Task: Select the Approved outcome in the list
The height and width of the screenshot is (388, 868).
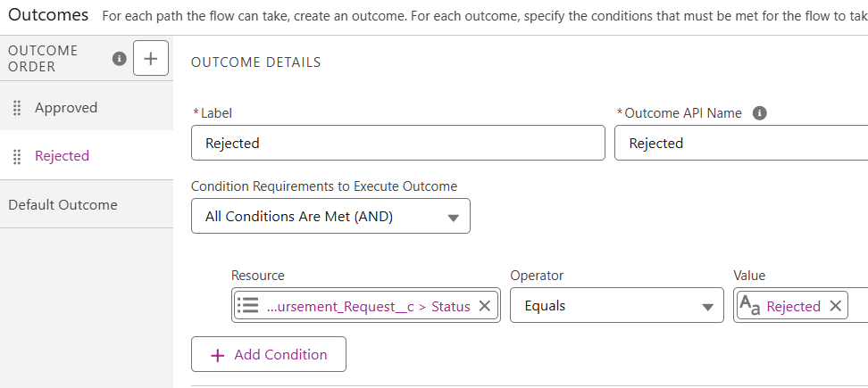Action: coord(66,108)
